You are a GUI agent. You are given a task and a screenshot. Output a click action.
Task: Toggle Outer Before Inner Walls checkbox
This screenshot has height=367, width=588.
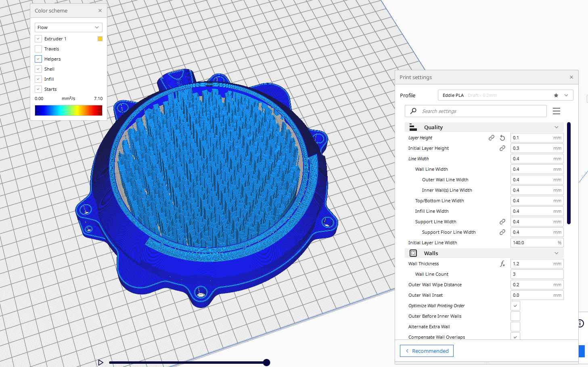(515, 316)
